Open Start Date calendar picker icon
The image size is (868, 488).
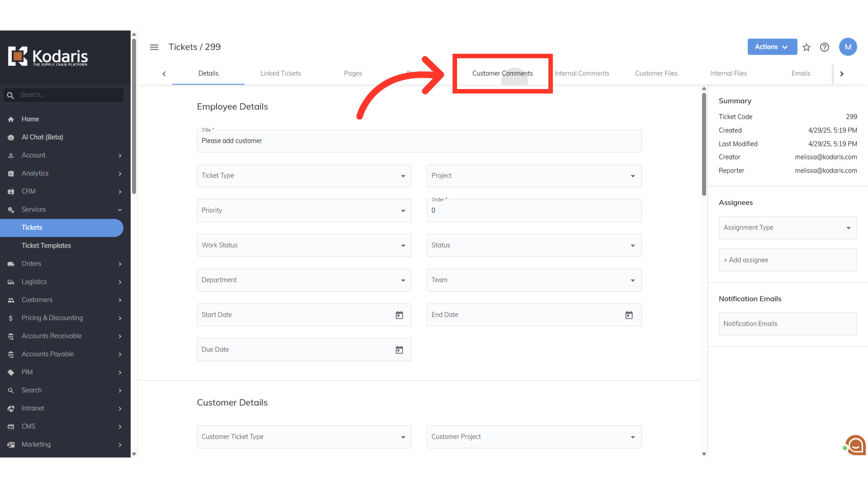click(x=399, y=315)
